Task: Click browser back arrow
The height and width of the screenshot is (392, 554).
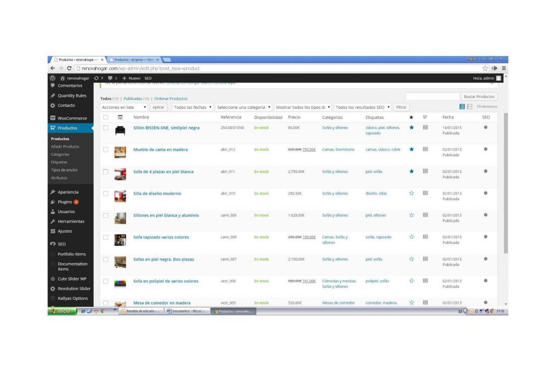Action: click(53, 68)
